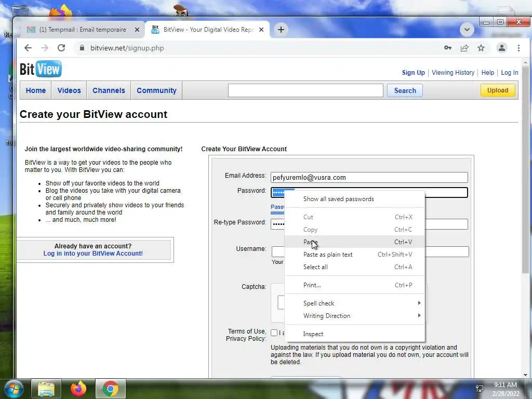This screenshot has width=532, height=399.
Task: Click the page vertical scrollbar
Action: pyautogui.click(x=526, y=170)
